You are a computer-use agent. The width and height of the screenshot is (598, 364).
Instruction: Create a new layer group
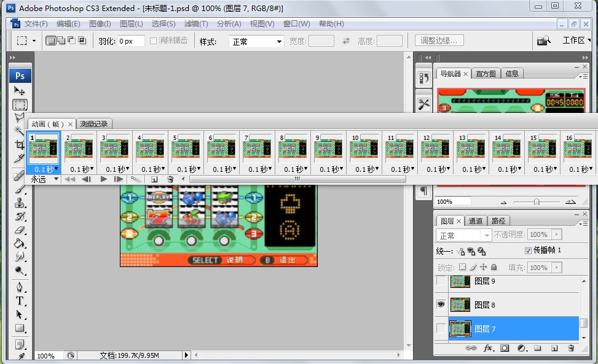point(538,348)
